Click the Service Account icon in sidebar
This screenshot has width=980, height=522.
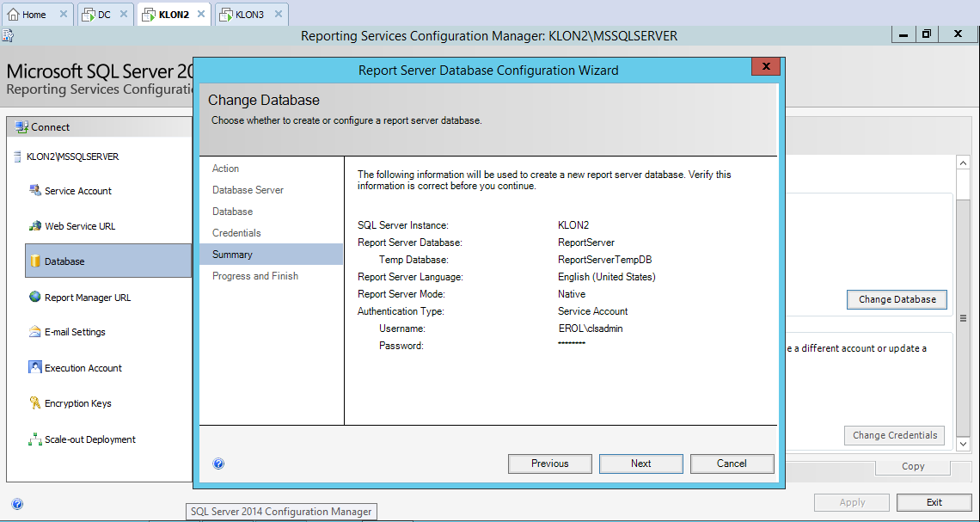coord(35,191)
